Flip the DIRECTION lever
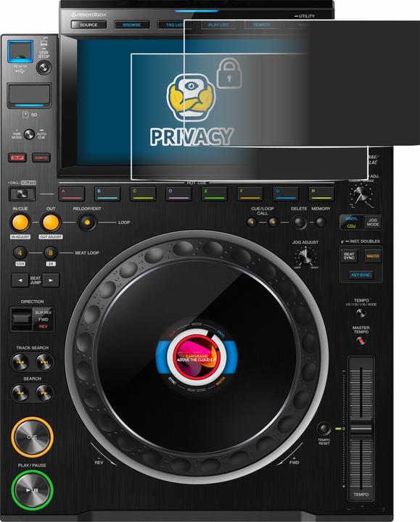The height and width of the screenshot is (522, 420). 22,319
